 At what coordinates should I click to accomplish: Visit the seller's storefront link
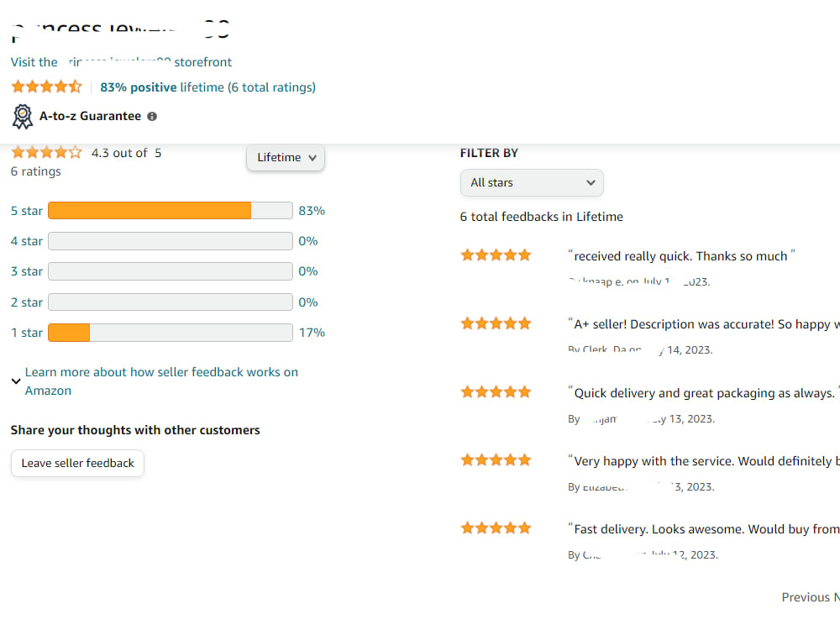point(121,61)
